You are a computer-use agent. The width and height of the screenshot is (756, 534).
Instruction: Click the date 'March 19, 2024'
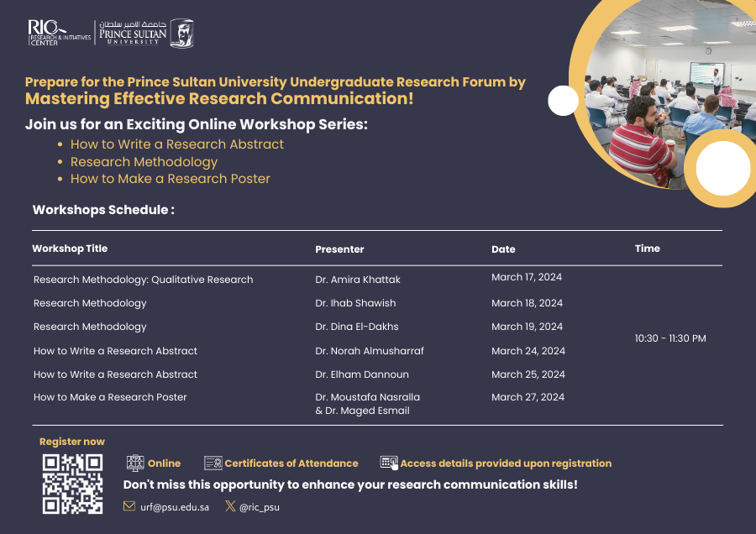coord(527,327)
